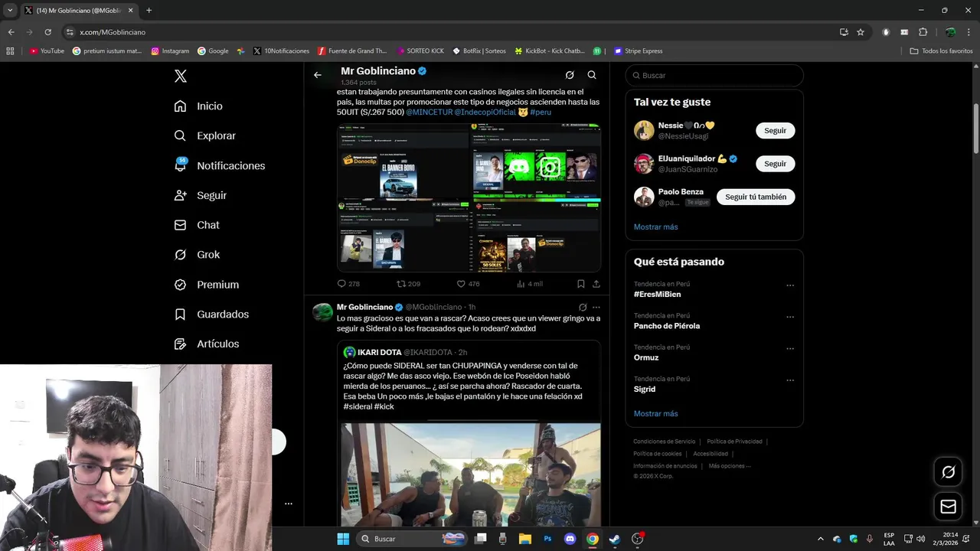This screenshot has height=551, width=980.
Task: Like the post with 476 likes
Action: pos(461,284)
